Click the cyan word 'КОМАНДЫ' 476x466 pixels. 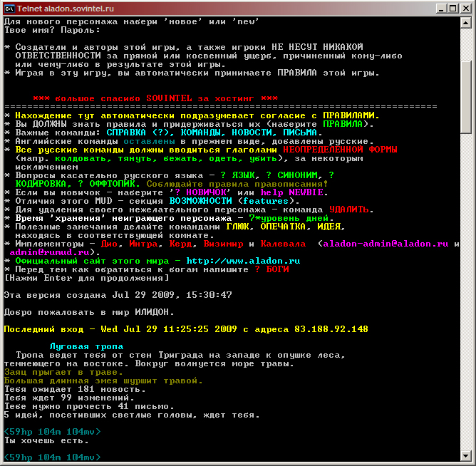pyautogui.click(x=201, y=133)
